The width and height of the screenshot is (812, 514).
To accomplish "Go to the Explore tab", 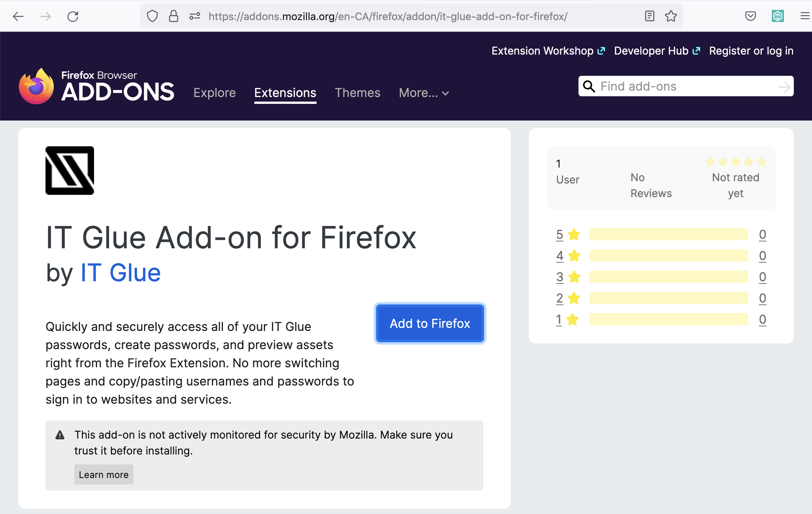I will [215, 93].
